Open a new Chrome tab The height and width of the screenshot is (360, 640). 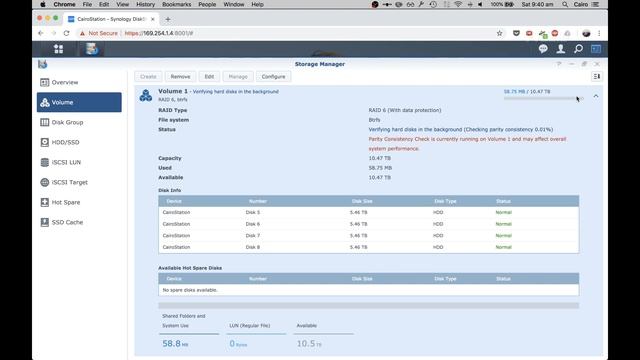click(x=168, y=19)
